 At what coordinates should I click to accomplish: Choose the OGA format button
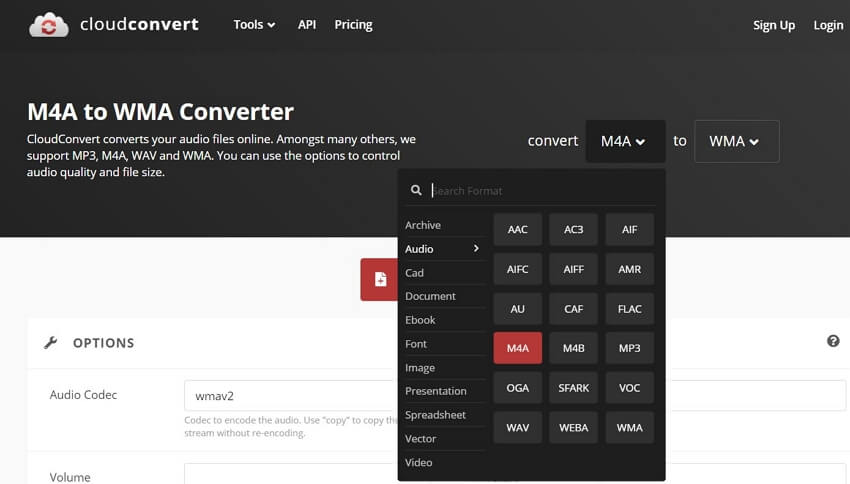pyautogui.click(x=518, y=388)
